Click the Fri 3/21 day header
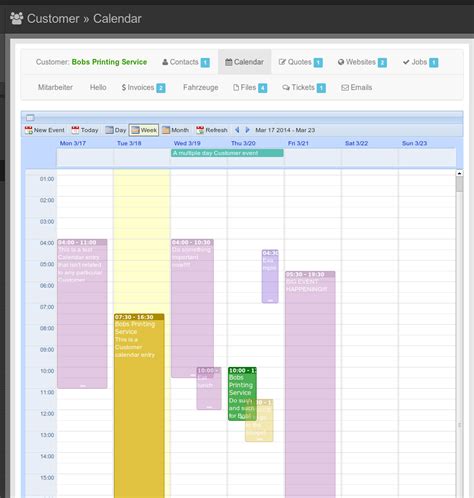This screenshot has height=498, width=474. [x=298, y=143]
